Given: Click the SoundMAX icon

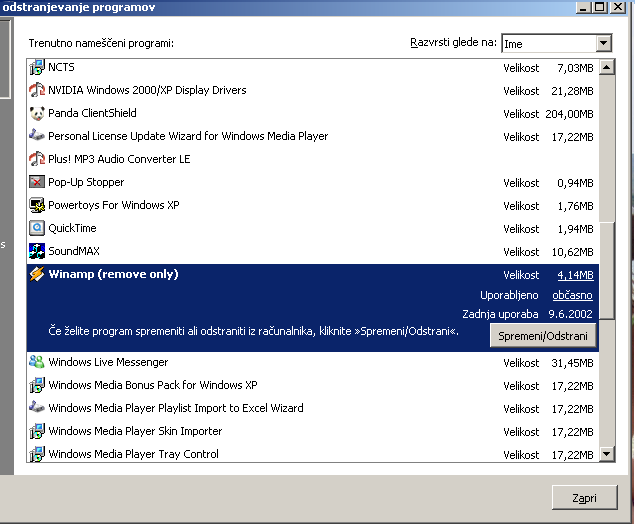Looking at the screenshot, I should pyautogui.click(x=37, y=251).
